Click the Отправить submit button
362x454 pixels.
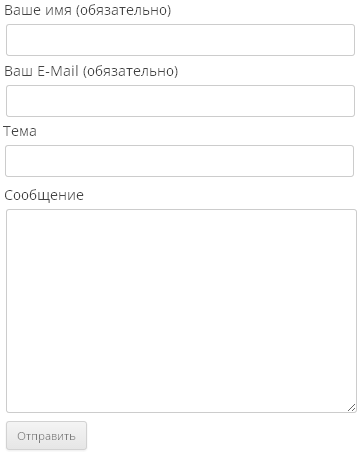(46, 435)
